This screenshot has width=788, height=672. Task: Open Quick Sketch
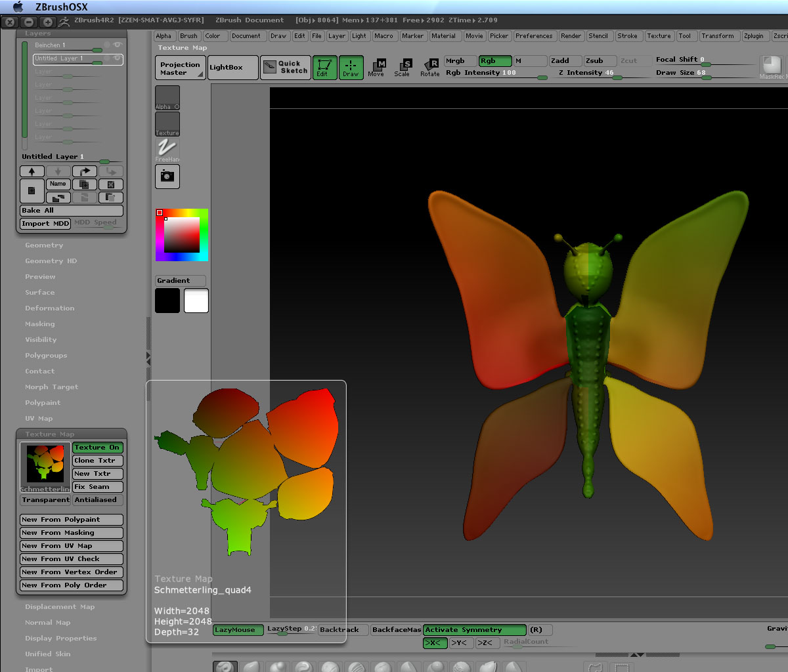pyautogui.click(x=285, y=68)
